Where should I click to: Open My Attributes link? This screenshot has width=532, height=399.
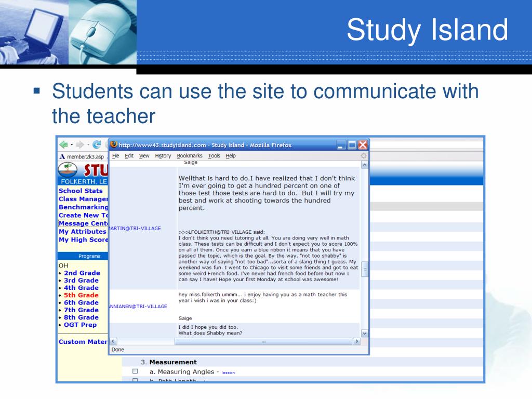pos(83,231)
